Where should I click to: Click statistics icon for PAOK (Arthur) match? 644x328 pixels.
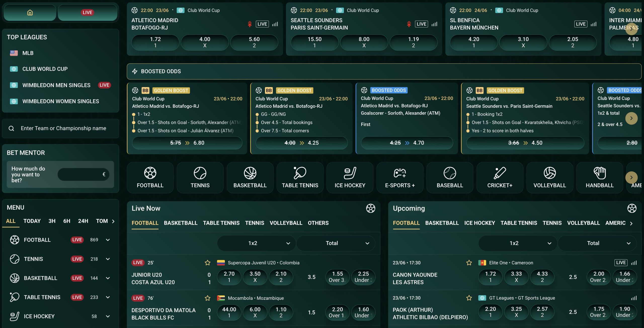coord(634,298)
